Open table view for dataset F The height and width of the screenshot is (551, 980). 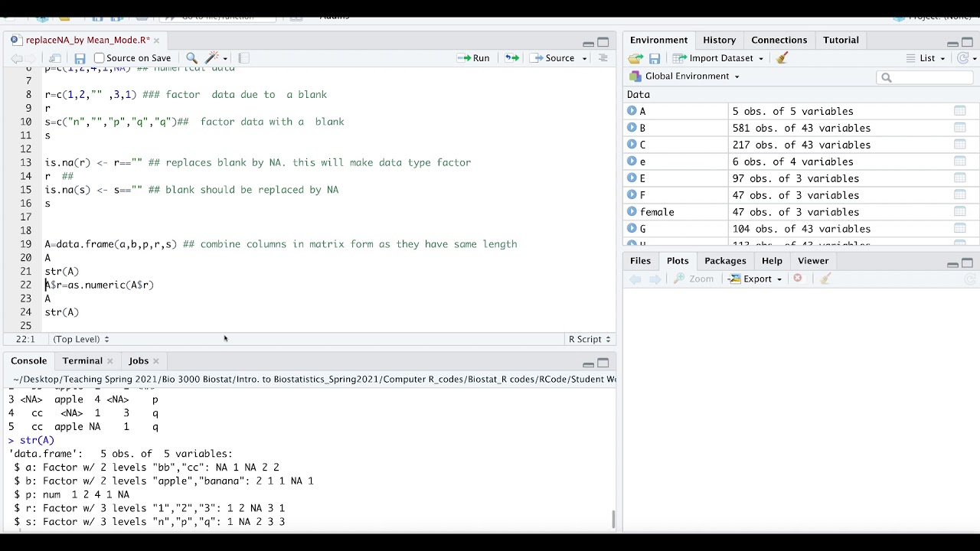(x=959, y=195)
